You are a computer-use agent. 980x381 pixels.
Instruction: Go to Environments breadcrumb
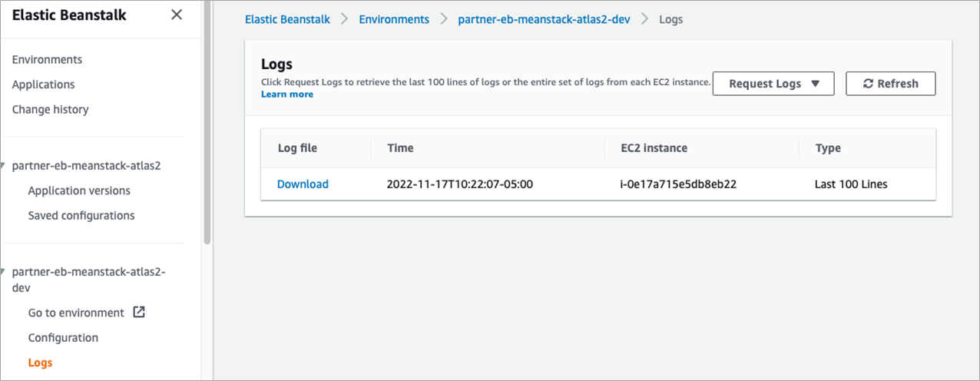[x=394, y=19]
